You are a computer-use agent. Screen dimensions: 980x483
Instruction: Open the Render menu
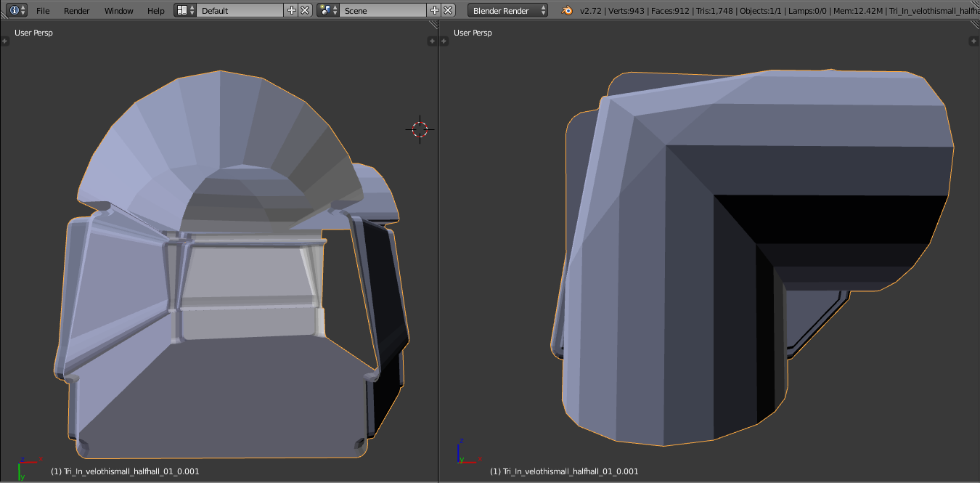click(x=77, y=11)
